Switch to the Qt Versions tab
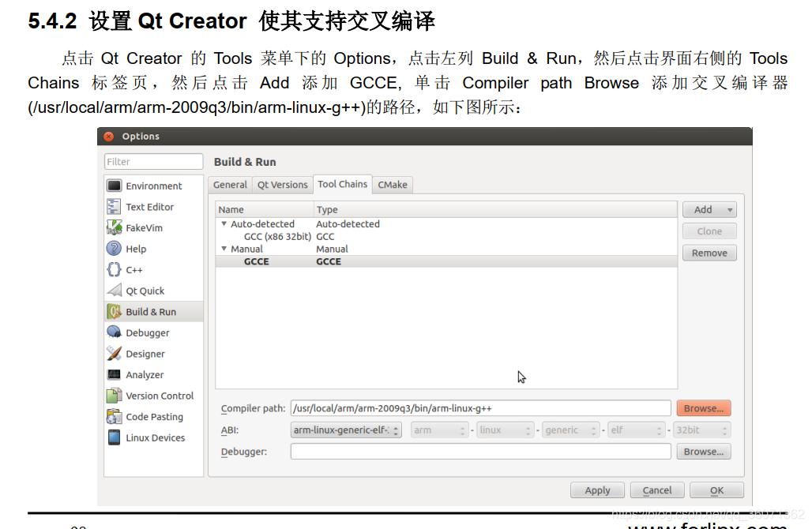This screenshot has height=529, width=812. tap(282, 185)
